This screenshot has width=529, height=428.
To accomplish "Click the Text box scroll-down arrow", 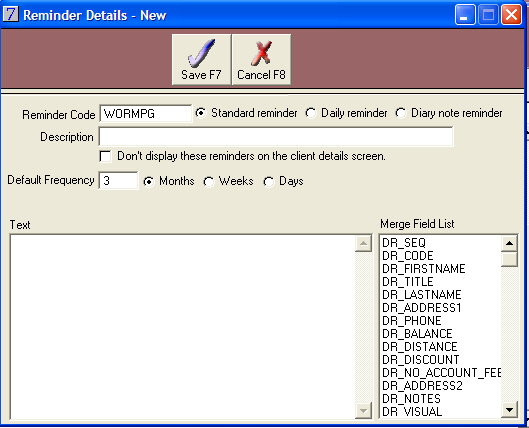I will [364, 410].
